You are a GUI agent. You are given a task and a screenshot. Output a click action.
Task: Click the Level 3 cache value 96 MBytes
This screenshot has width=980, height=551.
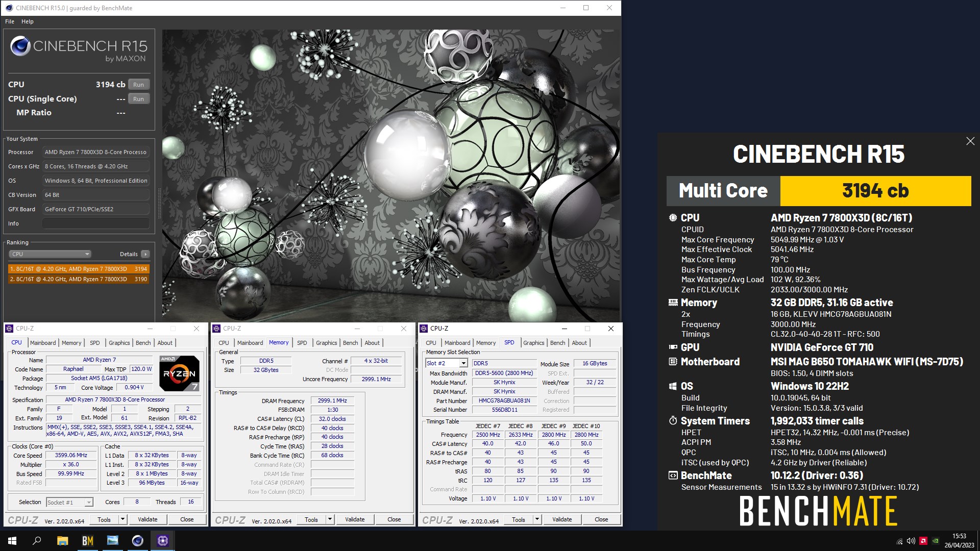coord(152,483)
